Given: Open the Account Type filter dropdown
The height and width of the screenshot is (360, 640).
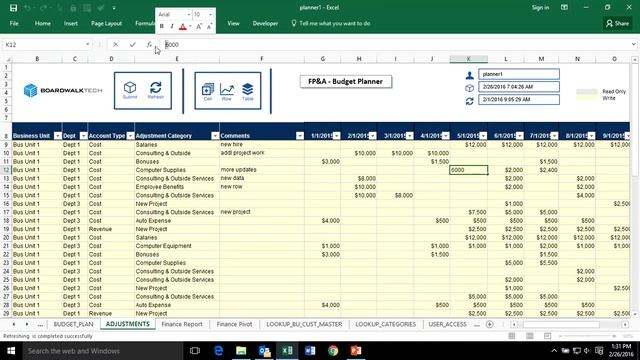Looking at the screenshot, I should click(130, 136).
